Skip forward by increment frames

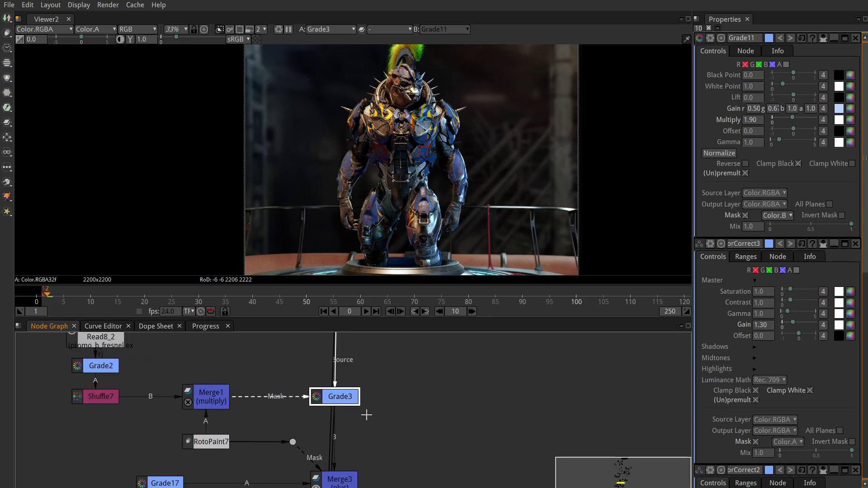(472, 311)
